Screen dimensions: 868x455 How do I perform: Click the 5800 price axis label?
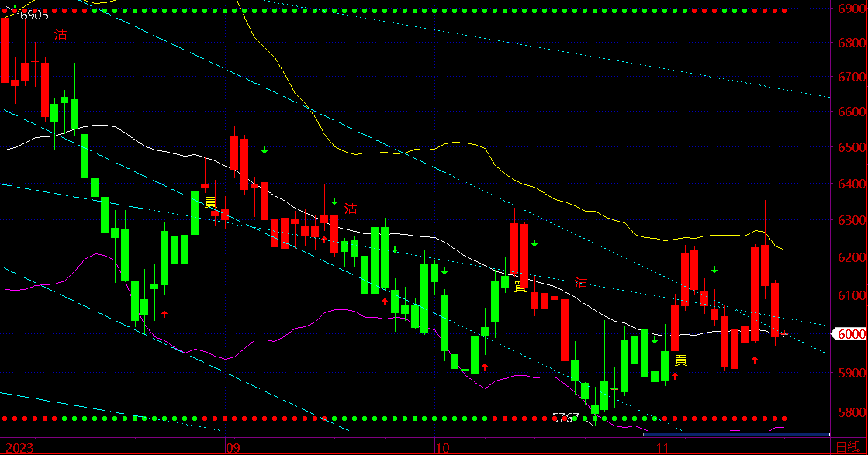coord(852,412)
